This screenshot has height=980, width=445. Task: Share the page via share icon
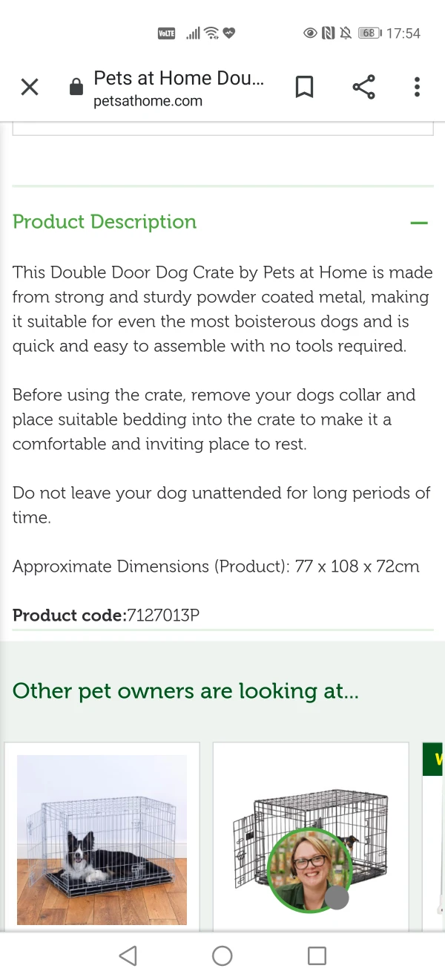363,88
